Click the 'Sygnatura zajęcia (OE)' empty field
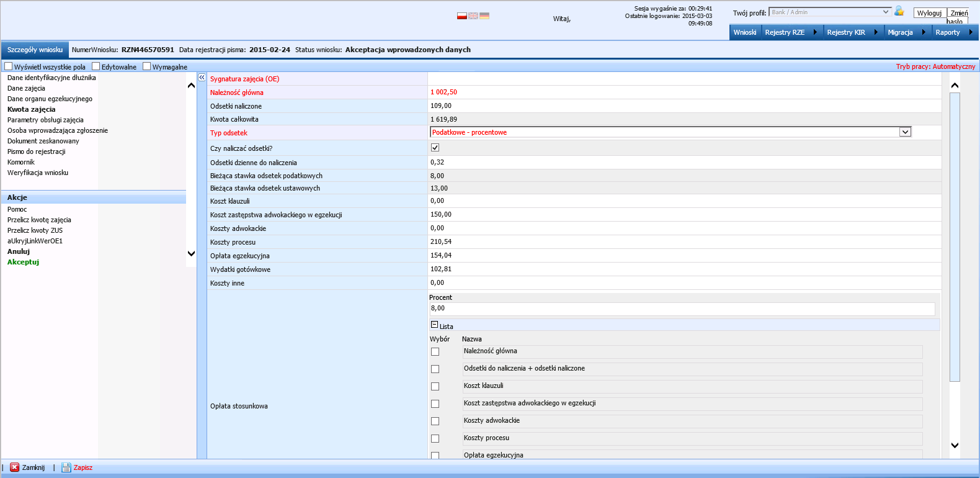 click(x=684, y=79)
